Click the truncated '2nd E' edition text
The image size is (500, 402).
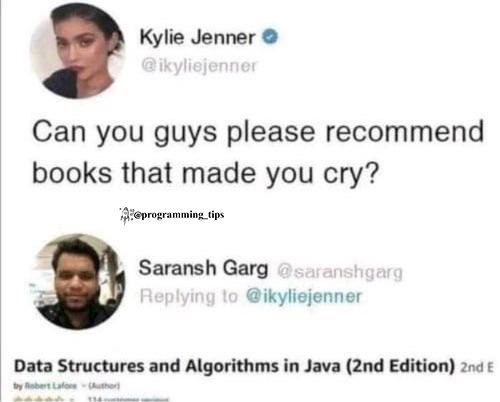coord(476,368)
